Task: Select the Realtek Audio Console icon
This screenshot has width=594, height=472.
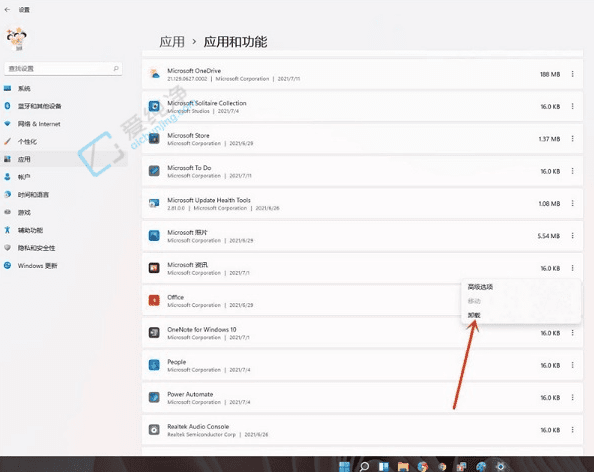Action: [x=154, y=430]
